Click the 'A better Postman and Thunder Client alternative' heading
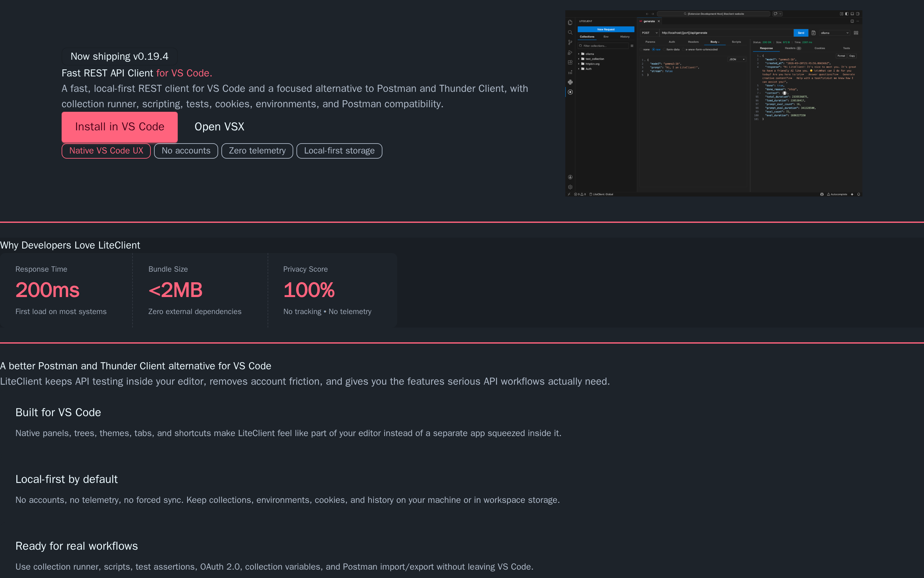The height and width of the screenshot is (578, 924). tap(135, 366)
